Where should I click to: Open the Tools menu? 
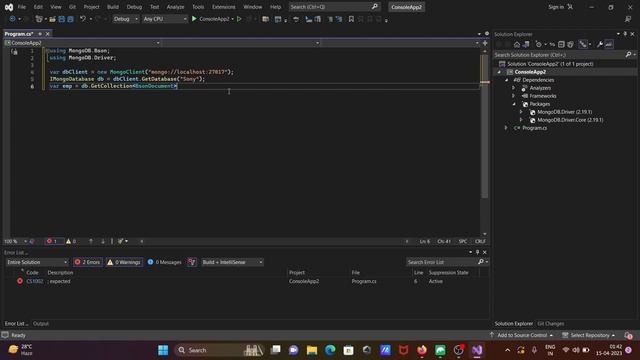coord(198,7)
